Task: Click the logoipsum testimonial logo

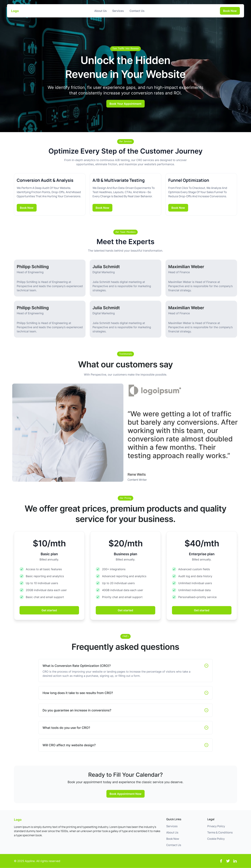Action: coord(155,390)
